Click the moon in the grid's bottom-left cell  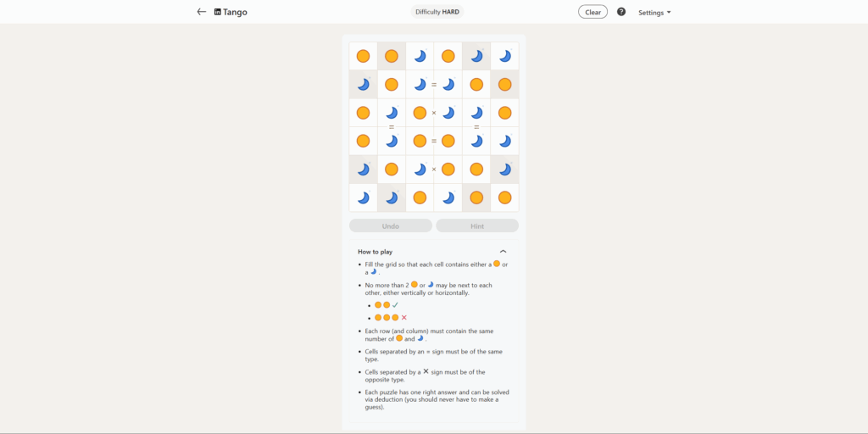363,198
